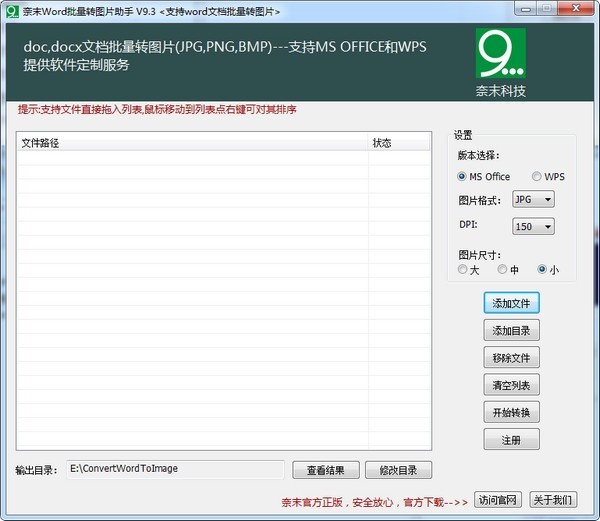
Task: Clear the list with 清空列表
Action: pos(511,385)
